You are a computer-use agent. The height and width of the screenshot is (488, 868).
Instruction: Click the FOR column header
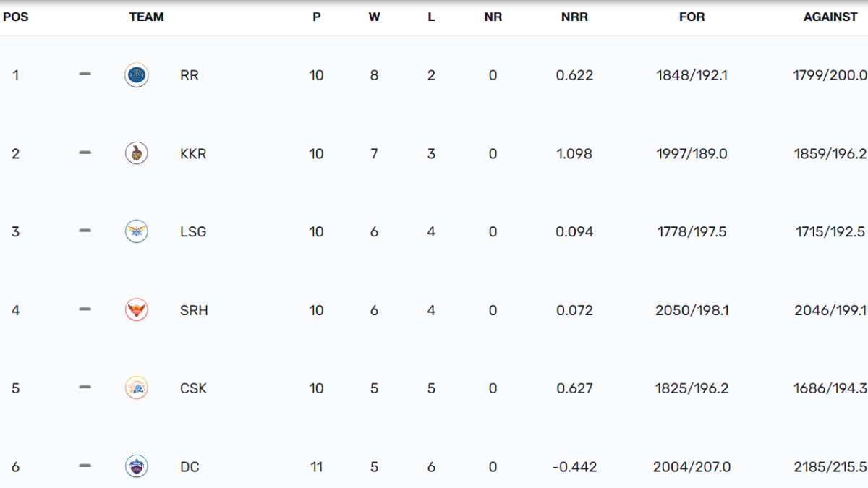coord(692,17)
